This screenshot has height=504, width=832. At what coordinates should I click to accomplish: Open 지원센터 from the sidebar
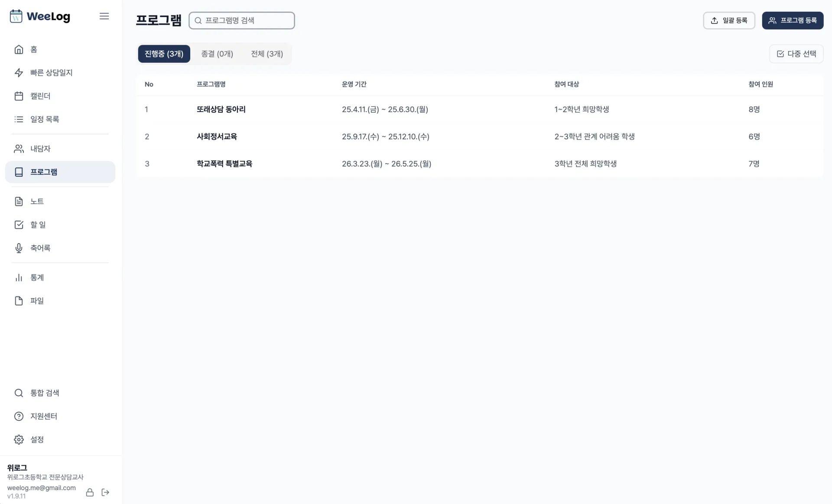pyautogui.click(x=60, y=416)
